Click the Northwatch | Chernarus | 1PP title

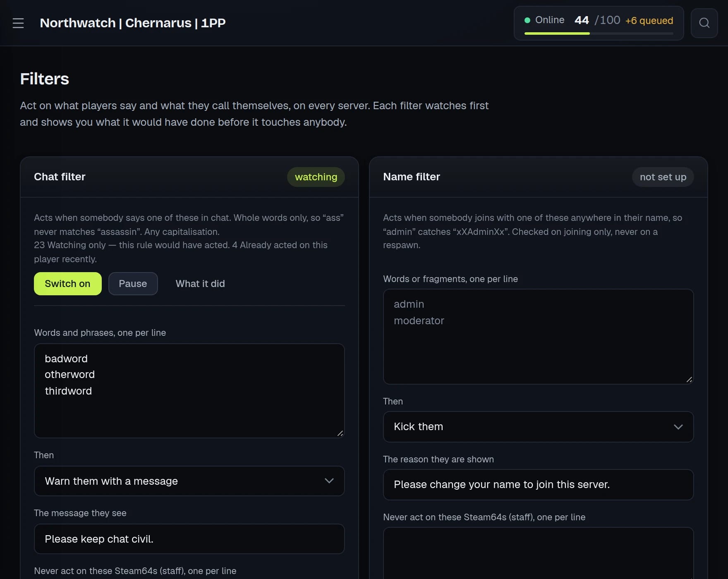click(133, 23)
